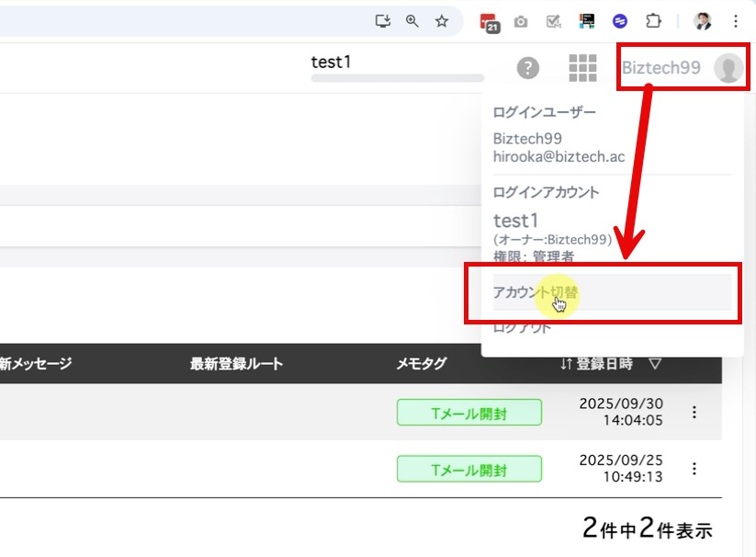Open the three-dot menu for first row

[694, 412]
